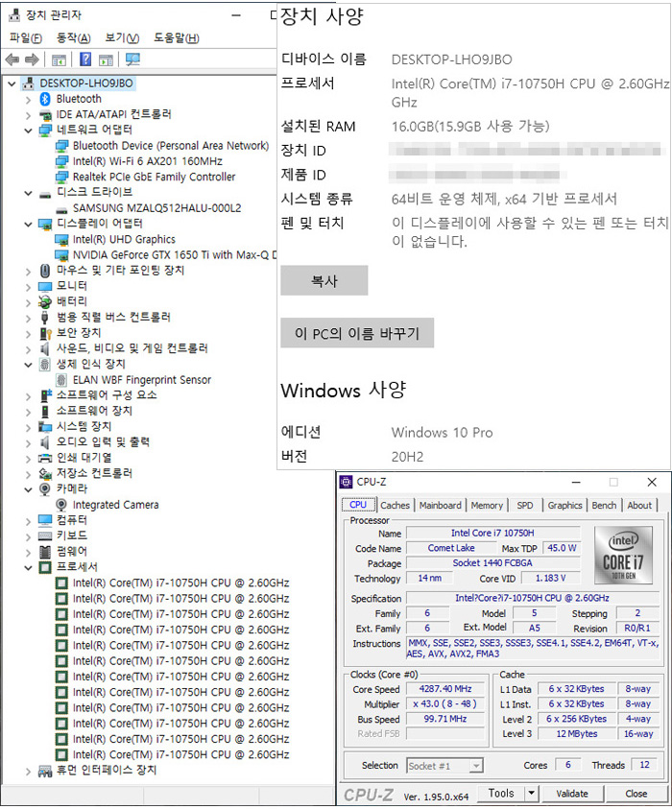Select the SAMSUNG MZALQ512HALU disk drive icon
672x809 pixels.
(62, 209)
